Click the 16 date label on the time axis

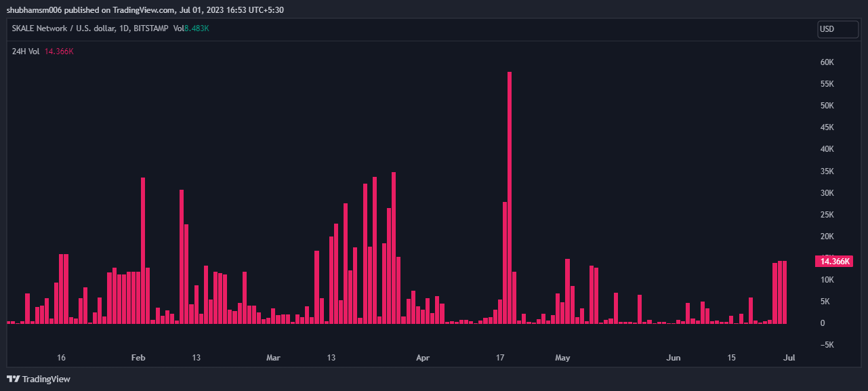[x=62, y=357]
